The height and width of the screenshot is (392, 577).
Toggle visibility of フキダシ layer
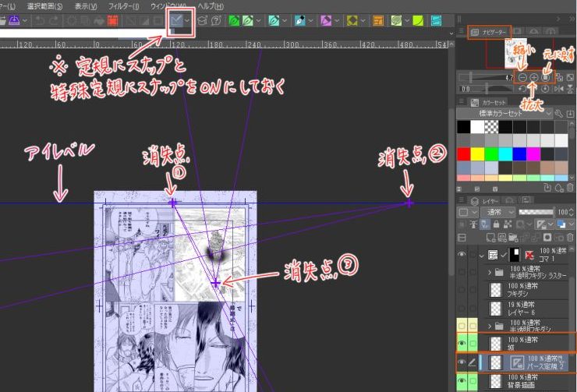click(x=462, y=290)
